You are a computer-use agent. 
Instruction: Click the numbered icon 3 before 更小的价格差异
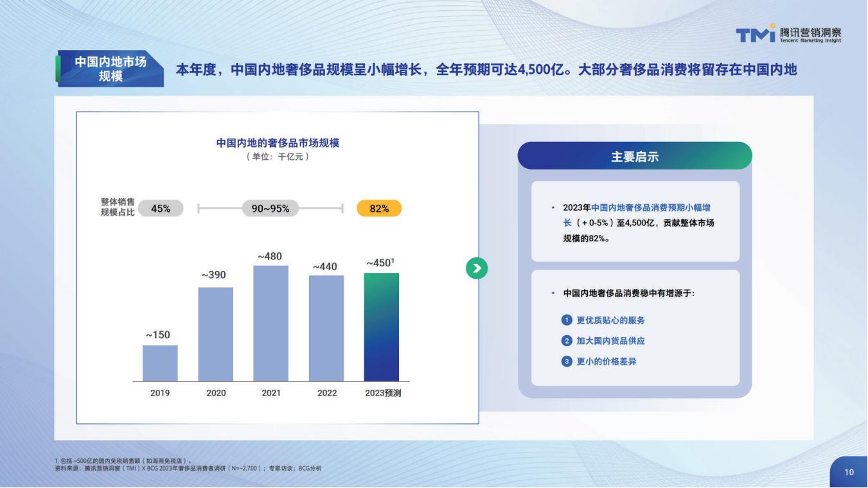[x=567, y=362]
